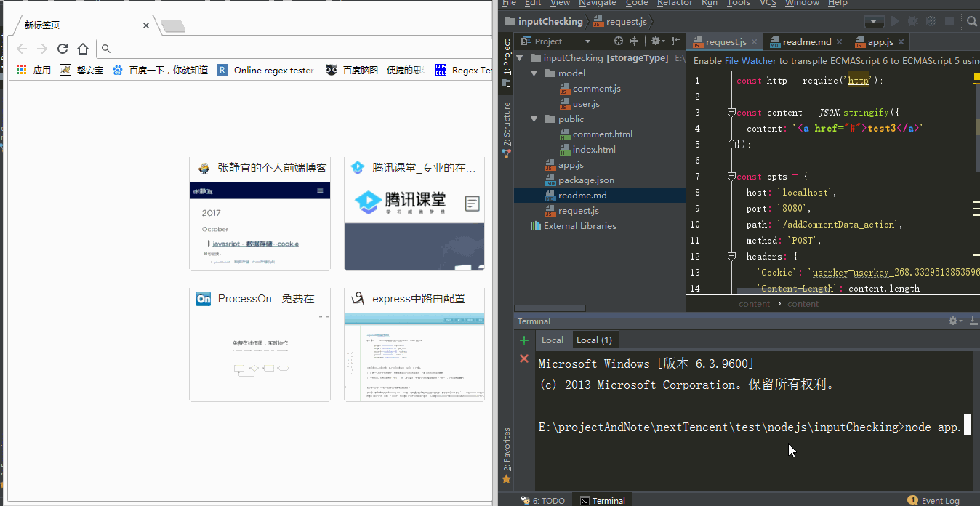Click the Chrome home button
This screenshot has width=980, height=506.
[x=83, y=49]
